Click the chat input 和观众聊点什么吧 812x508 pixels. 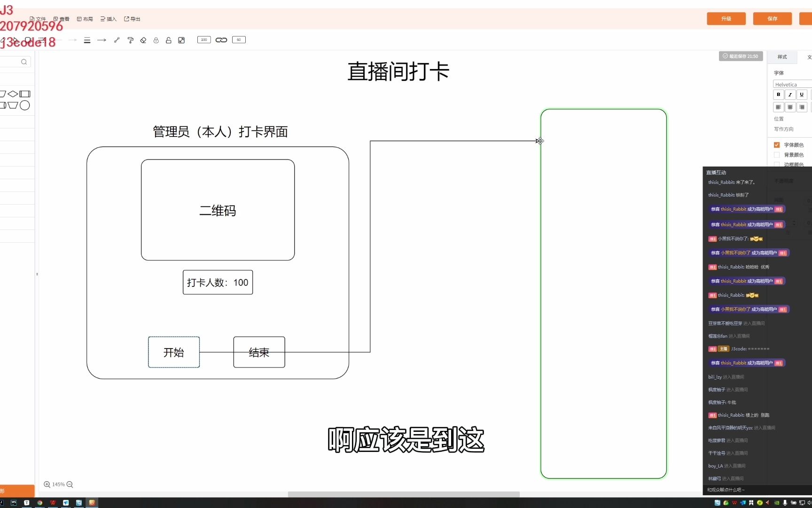pyautogui.click(x=757, y=490)
